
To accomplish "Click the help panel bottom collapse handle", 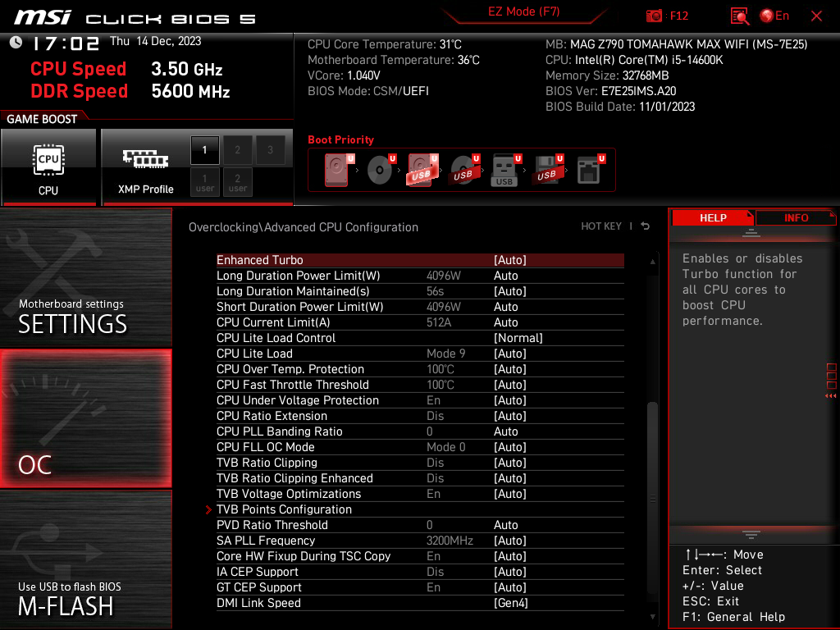I will [x=751, y=535].
